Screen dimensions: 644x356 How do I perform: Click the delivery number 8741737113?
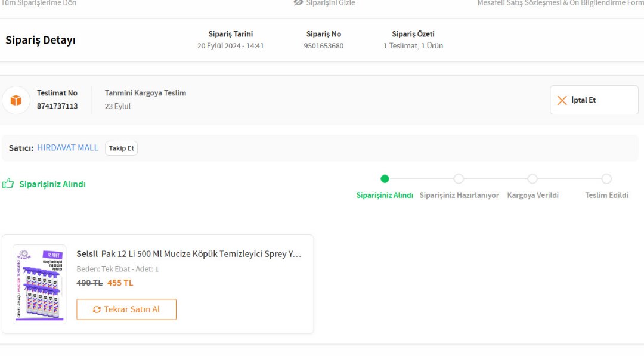57,106
